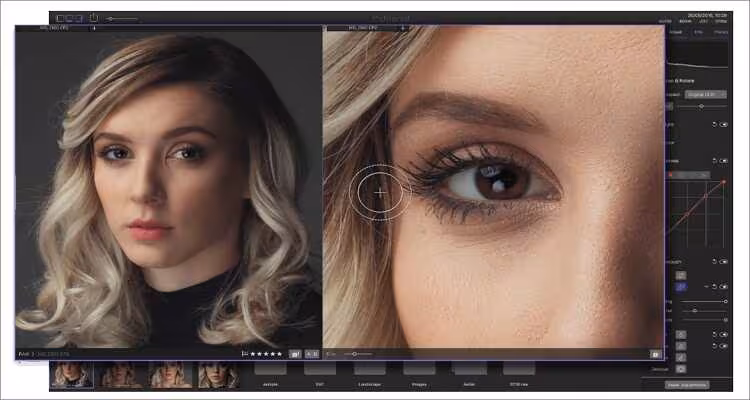This screenshot has width=750, height=400.
Task: Click the small square button left of the rotate slider
Action: [670, 106]
